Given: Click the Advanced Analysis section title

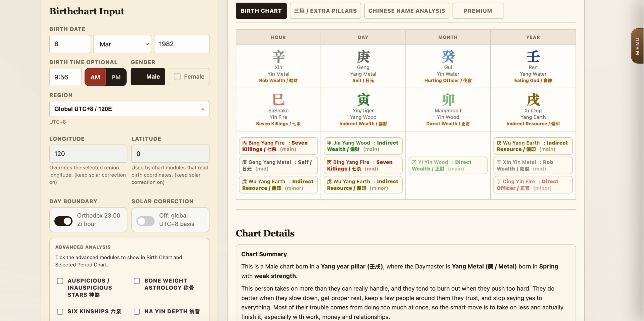Looking at the screenshot, I should click(x=83, y=247).
